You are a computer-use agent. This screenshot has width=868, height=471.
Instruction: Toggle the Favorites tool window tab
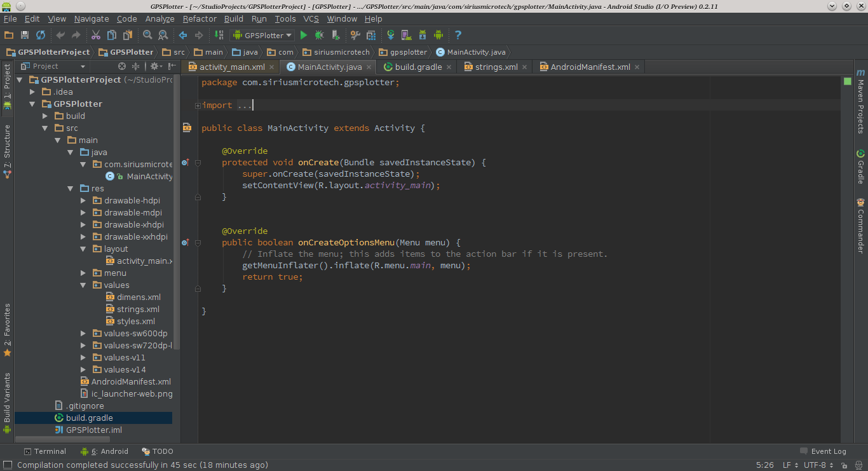tap(7, 330)
